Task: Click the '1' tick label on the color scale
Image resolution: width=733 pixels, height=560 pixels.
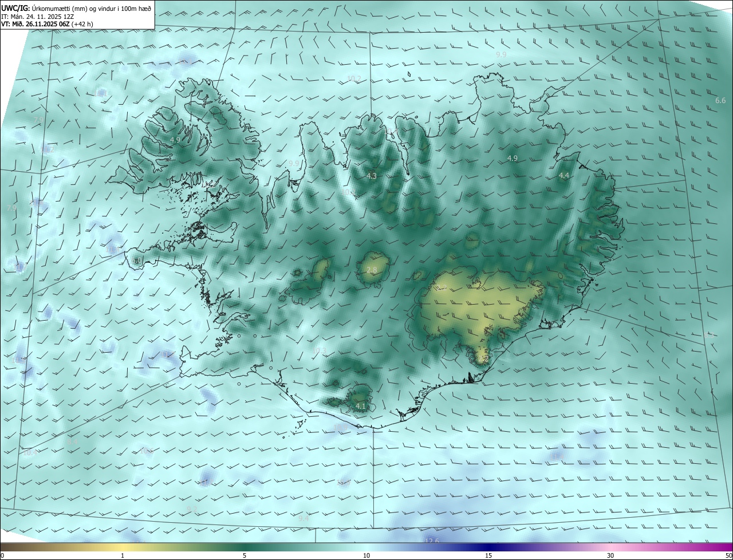Action: pyautogui.click(x=123, y=555)
